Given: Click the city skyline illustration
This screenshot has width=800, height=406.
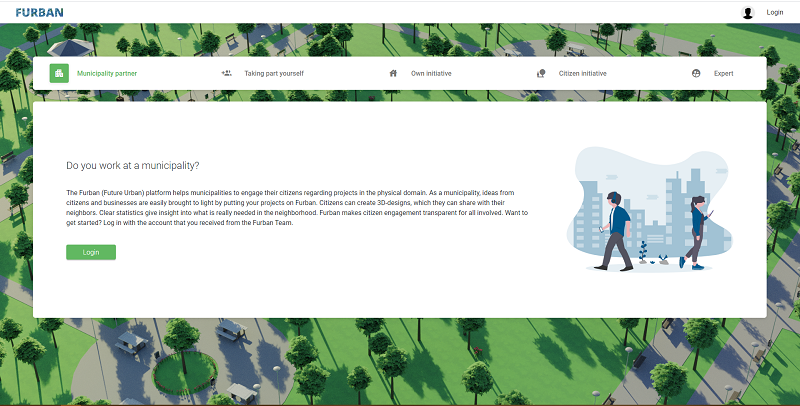Looking at the screenshot, I should 649,210.
